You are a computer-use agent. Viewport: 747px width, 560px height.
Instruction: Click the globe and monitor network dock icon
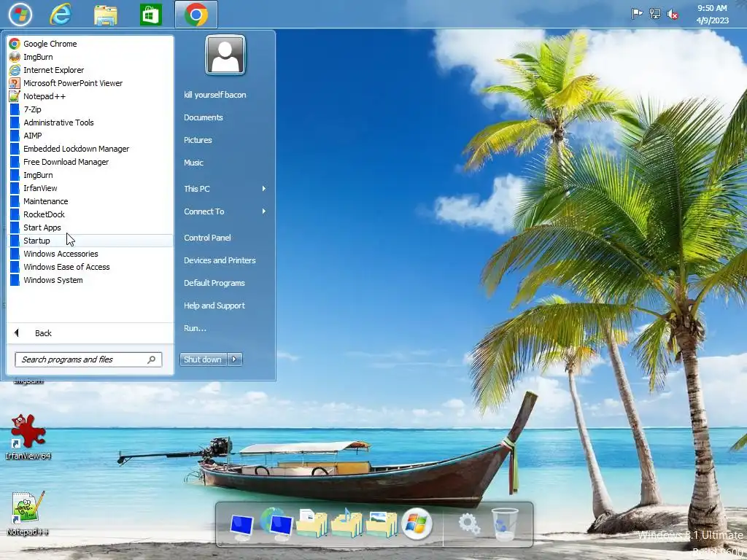point(277,524)
